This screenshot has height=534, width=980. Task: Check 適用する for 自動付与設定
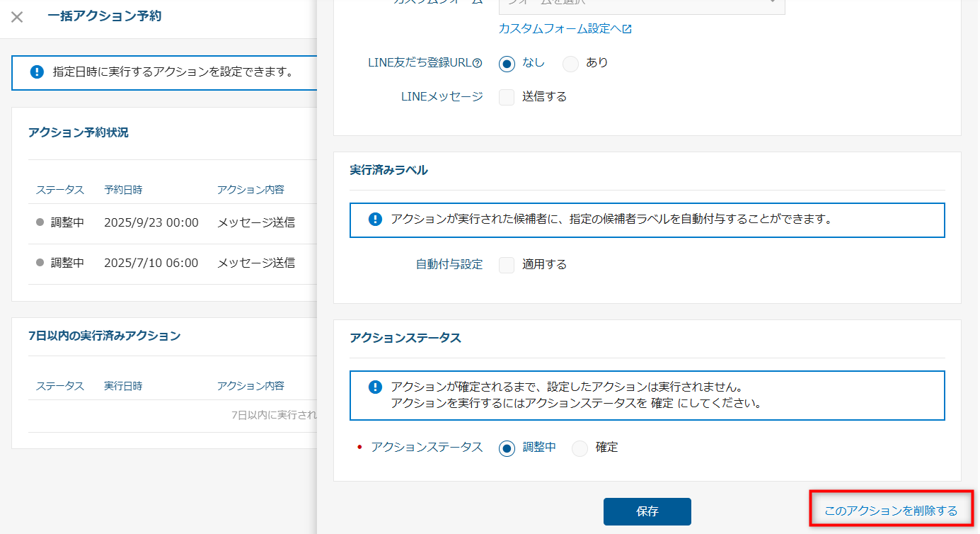click(507, 265)
